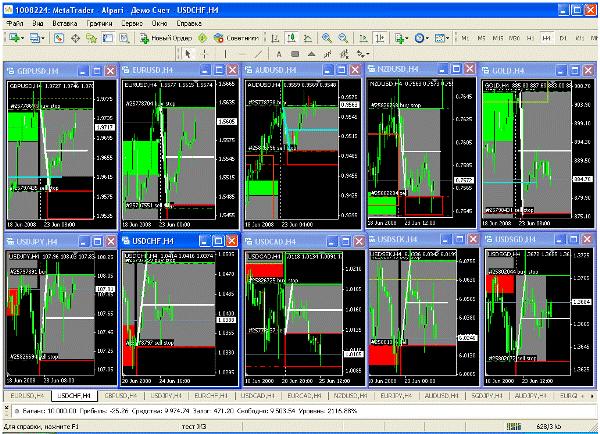Click the Zoom In magnifier icon
600x434 pixels.
click(x=326, y=38)
